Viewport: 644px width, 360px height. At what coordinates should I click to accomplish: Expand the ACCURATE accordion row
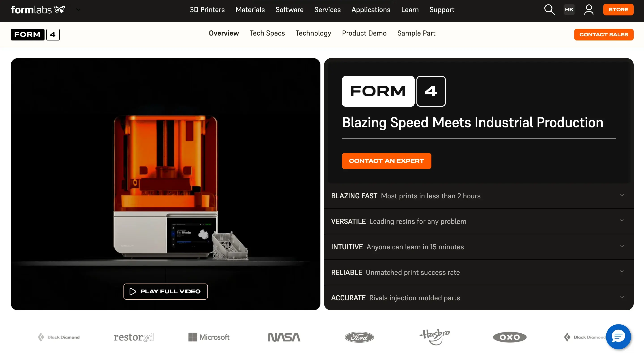point(478,298)
